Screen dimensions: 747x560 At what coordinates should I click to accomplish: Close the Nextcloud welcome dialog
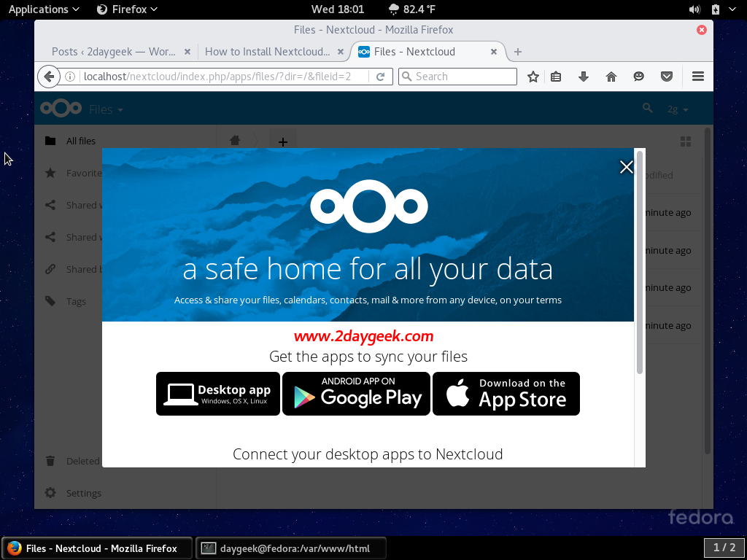(626, 167)
